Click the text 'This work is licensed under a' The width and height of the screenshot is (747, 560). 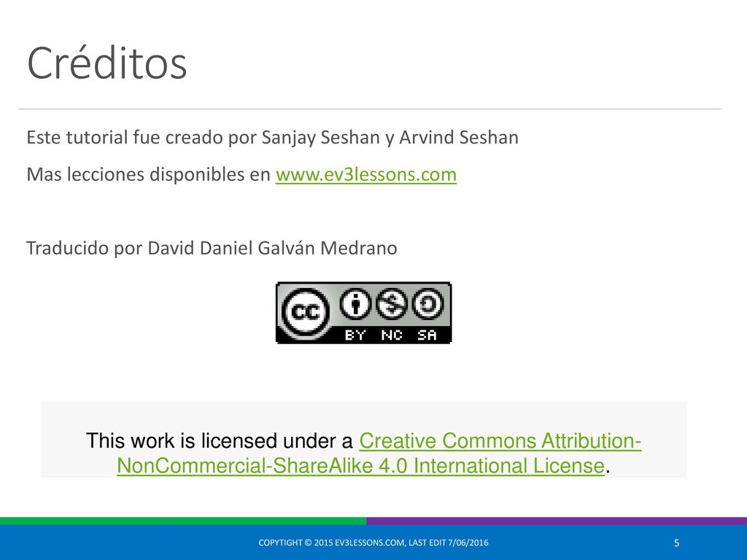click(x=219, y=441)
